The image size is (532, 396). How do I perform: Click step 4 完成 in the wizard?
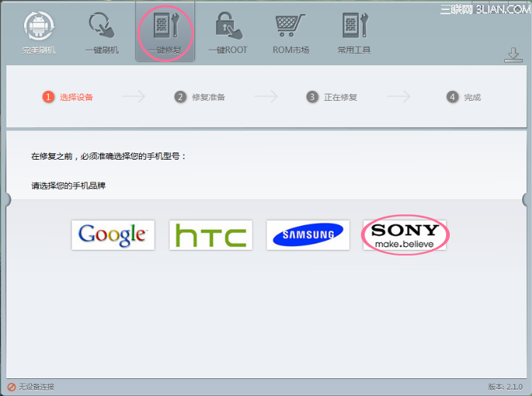pyautogui.click(x=464, y=97)
